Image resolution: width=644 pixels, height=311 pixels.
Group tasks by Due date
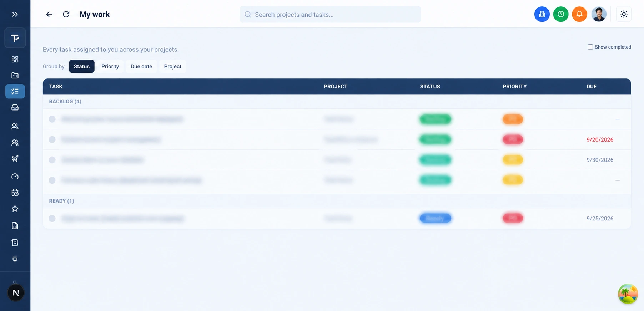pos(141,66)
